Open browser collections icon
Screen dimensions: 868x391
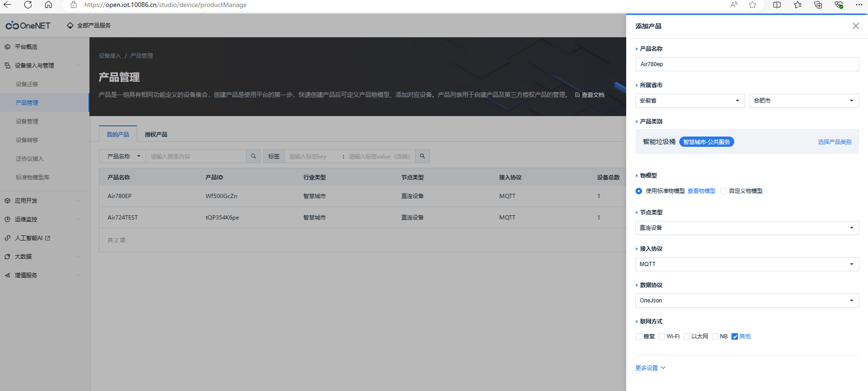[818, 5]
